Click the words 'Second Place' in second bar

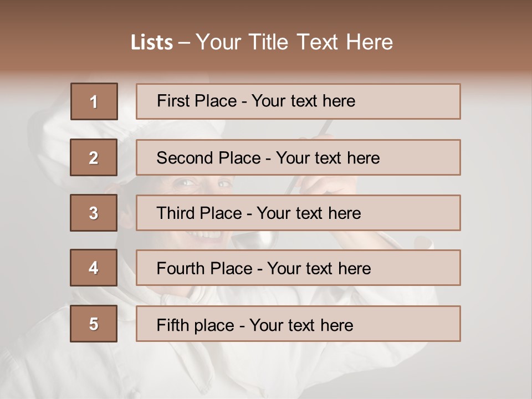coord(209,158)
